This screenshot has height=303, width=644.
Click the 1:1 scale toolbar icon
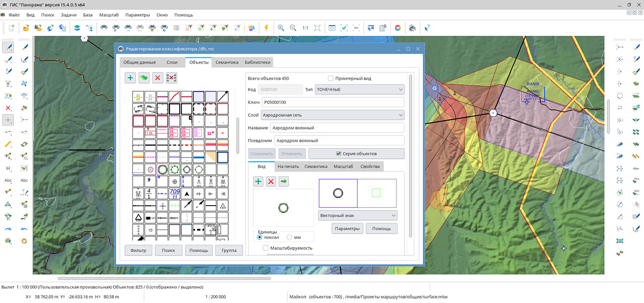point(305,28)
